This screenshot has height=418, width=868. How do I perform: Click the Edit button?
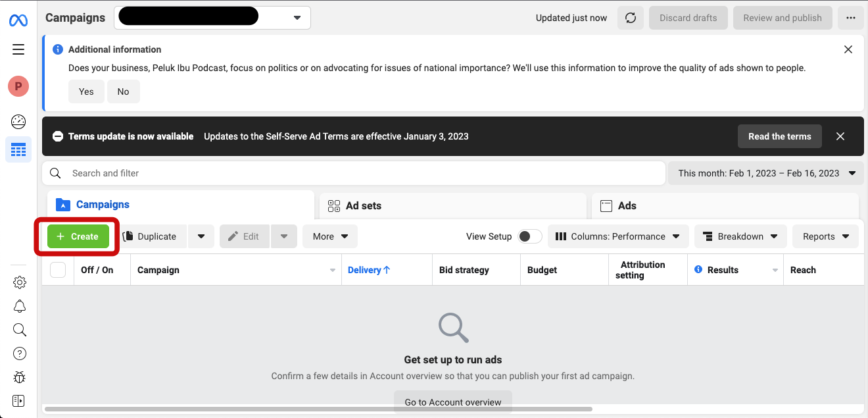point(245,236)
